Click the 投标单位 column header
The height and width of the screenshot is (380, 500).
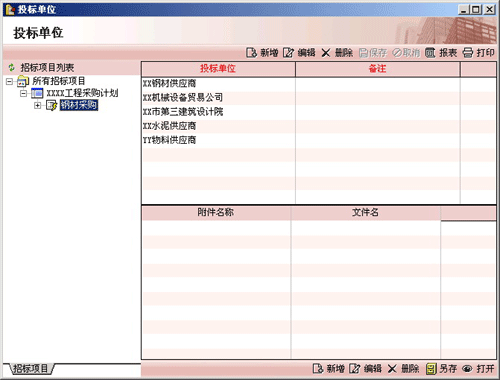pos(218,69)
